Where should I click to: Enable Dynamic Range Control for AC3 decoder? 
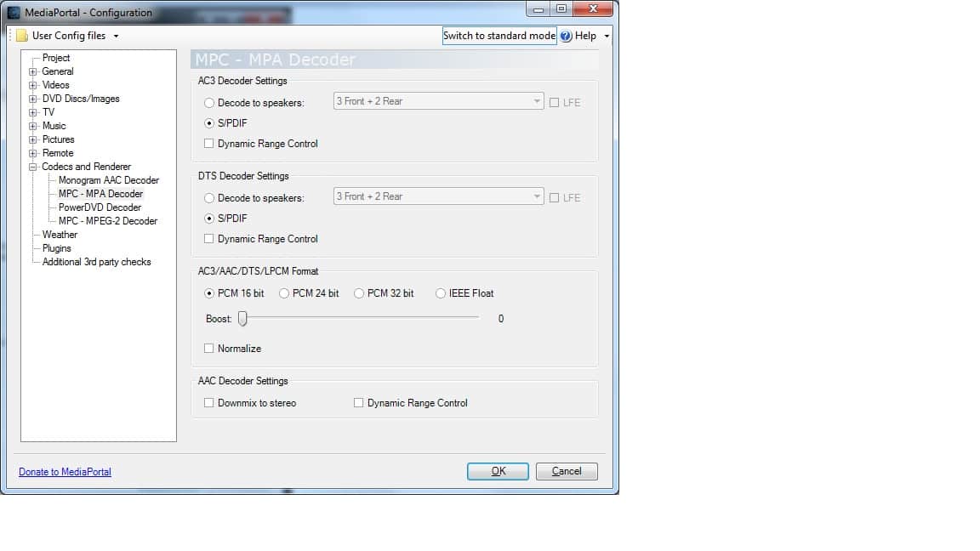pyautogui.click(x=209, y=144)
